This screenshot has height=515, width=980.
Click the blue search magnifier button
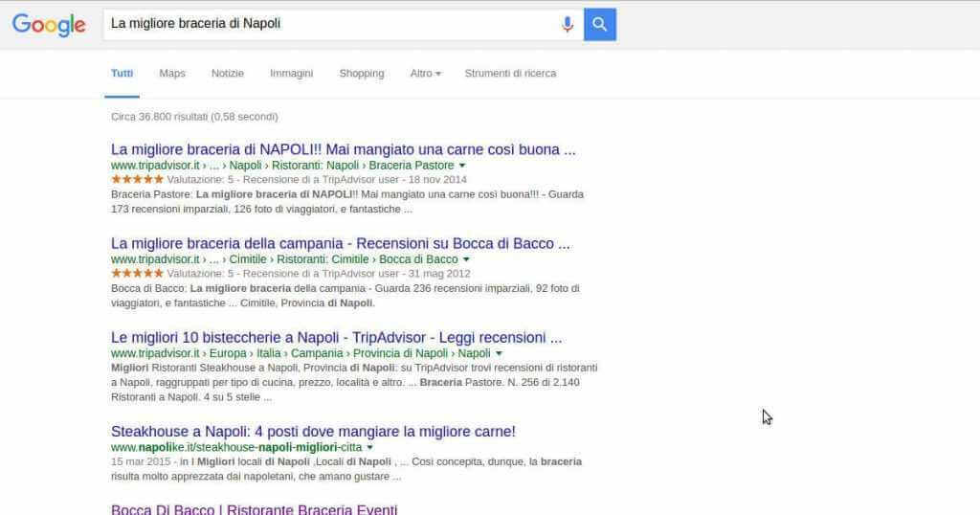pyautogui.click(x=600, y=24)
